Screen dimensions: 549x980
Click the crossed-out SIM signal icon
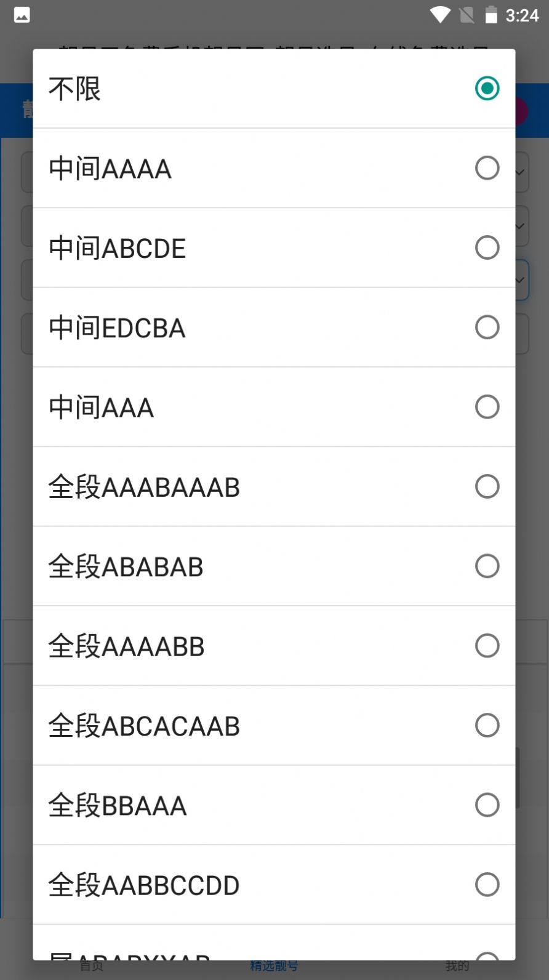point(466,15)
